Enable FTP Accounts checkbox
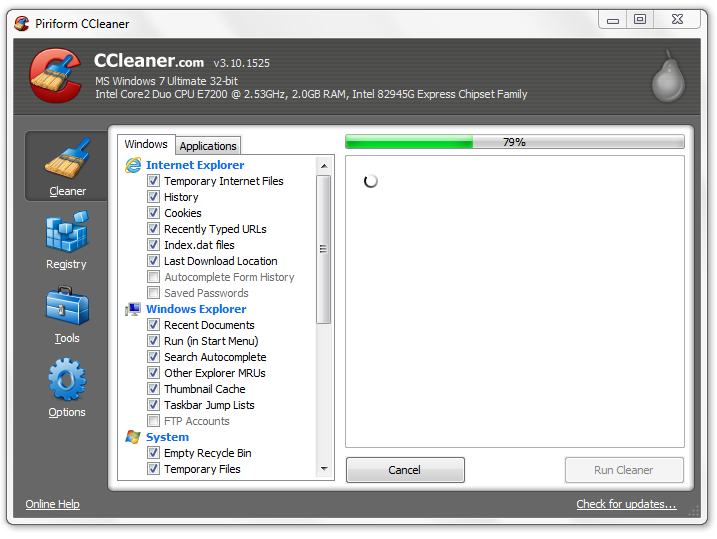 (x=154, y=421)
